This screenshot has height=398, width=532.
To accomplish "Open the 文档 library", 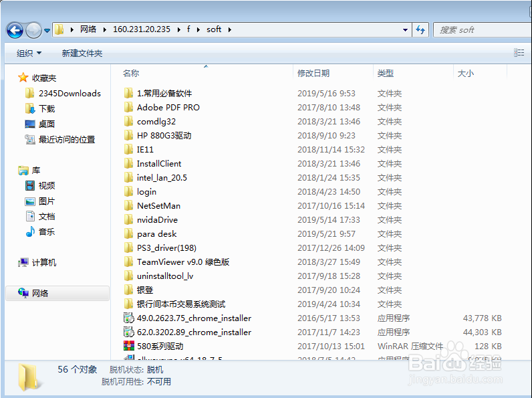I will [x=40, y=216].
